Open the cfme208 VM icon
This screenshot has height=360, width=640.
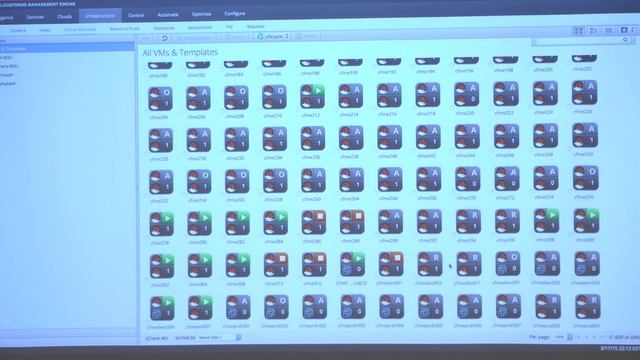(236, 98)
